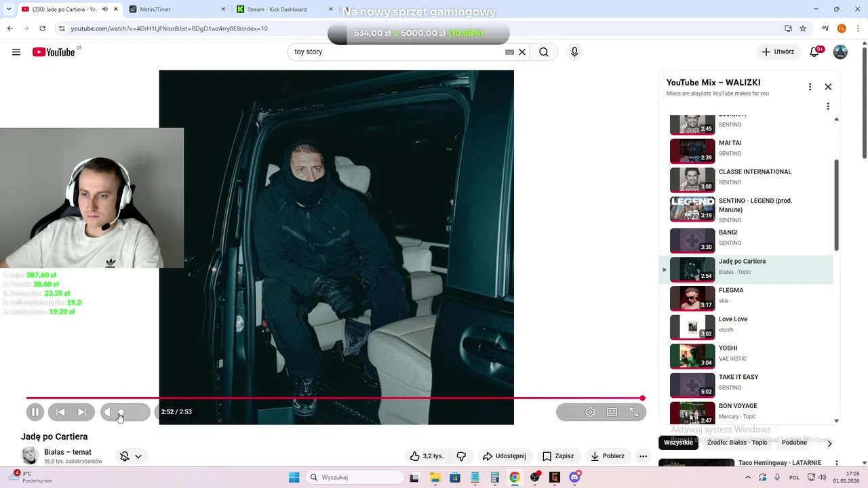Screen dimensions: 868x488
Task: Open subscription notification bell dropdown
Action: (x=131, y=457)
